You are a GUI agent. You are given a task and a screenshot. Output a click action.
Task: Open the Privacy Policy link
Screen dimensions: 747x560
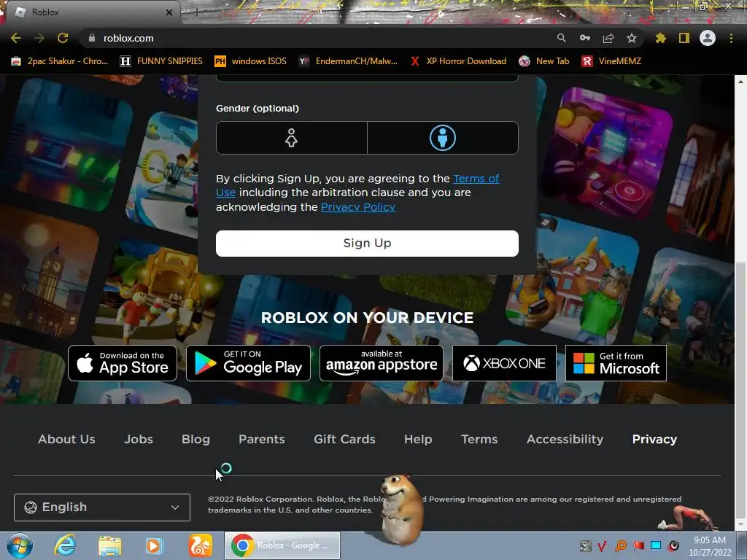(358, 207)
